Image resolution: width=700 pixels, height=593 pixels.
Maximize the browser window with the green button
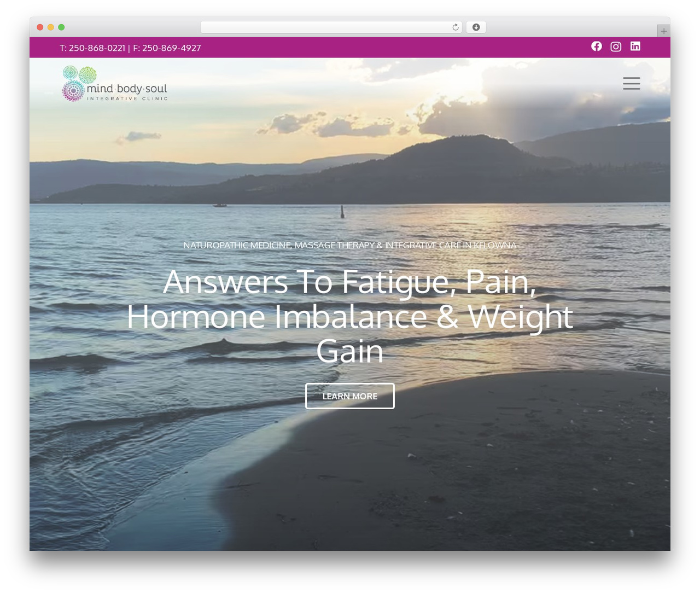(x=61, y=27)
